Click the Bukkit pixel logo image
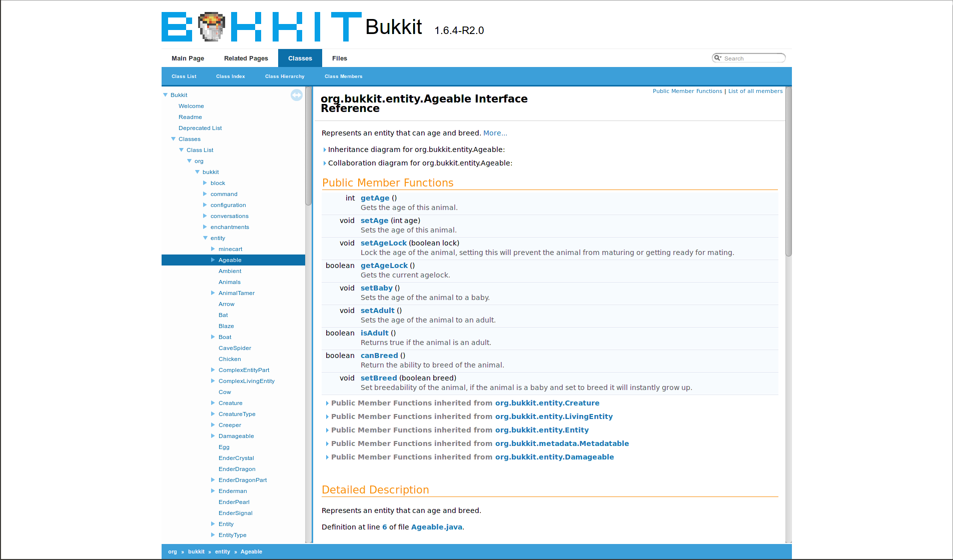This screenshot has width=953, height=560. [x=261, y=26]
